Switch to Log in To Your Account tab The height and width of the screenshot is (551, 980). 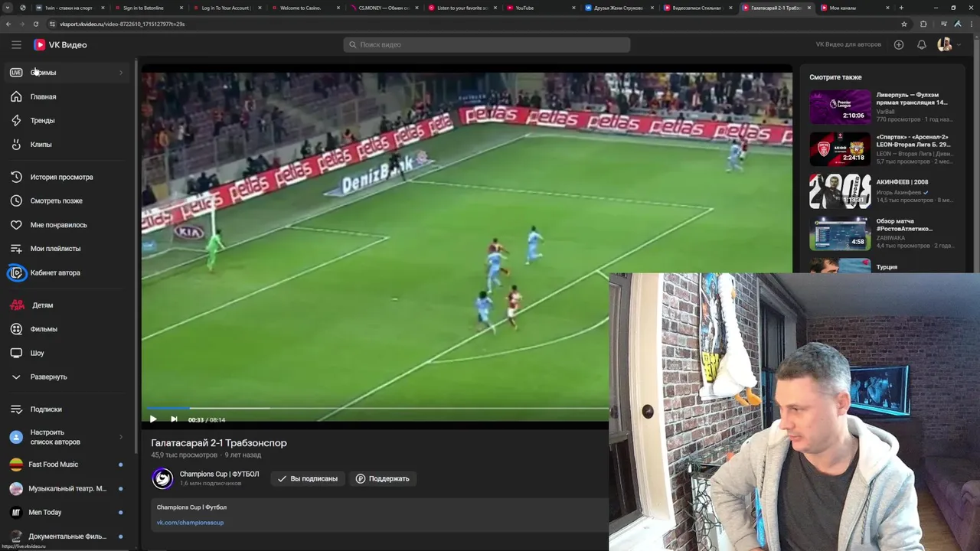[x=226, y=8]
